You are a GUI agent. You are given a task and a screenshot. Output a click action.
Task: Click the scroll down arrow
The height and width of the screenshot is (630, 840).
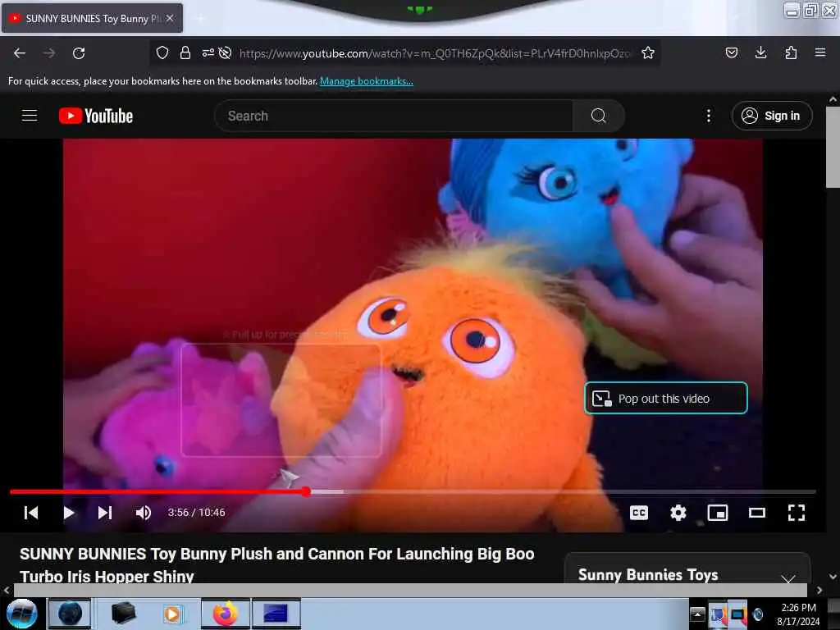click(x=833, y=577)
